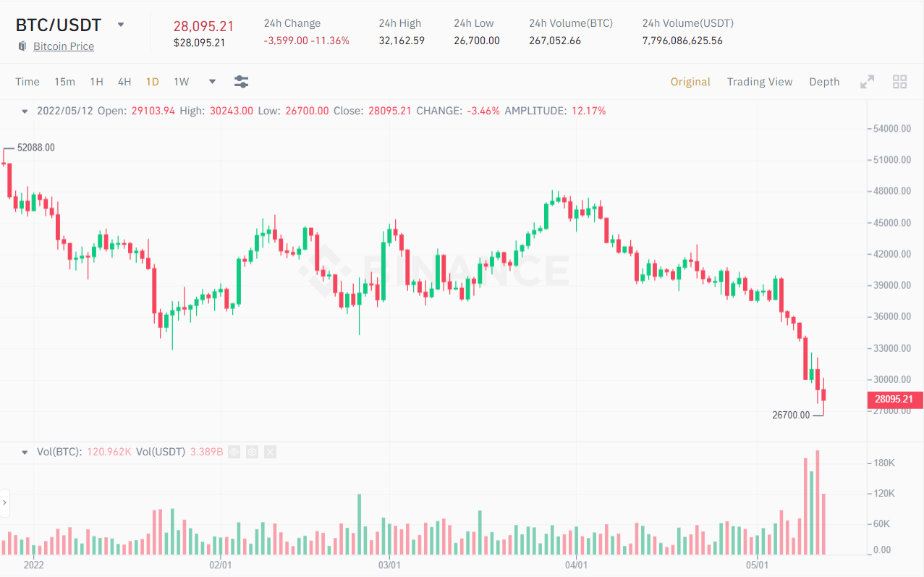Viewport: 924px width, 577px height.
Task: Switch to Trading View tab
Action: coord(760,82)
